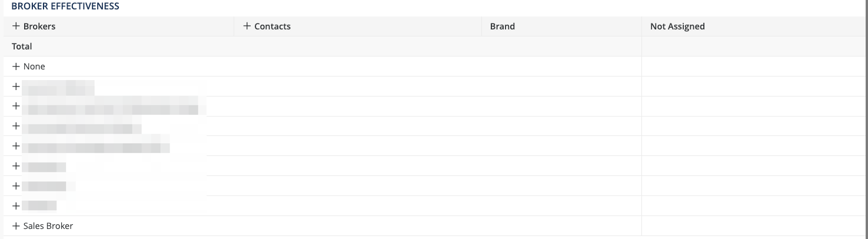Click the BROKER EFFECTIVENESS section title
Viewport: 868px width, 239px height.
pos(65,6)
